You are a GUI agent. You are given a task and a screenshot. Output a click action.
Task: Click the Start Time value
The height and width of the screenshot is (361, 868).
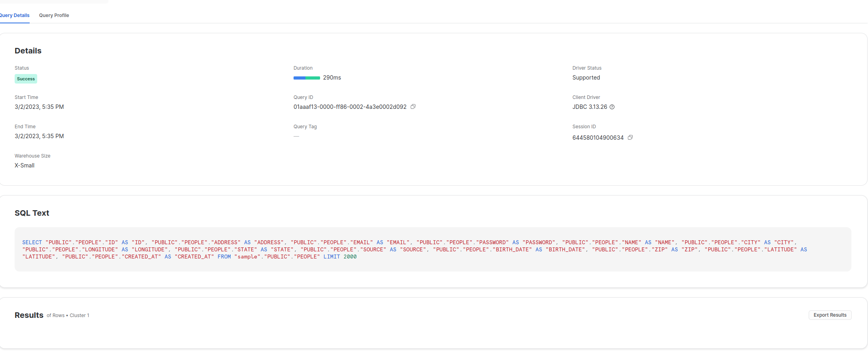point(39,106)
